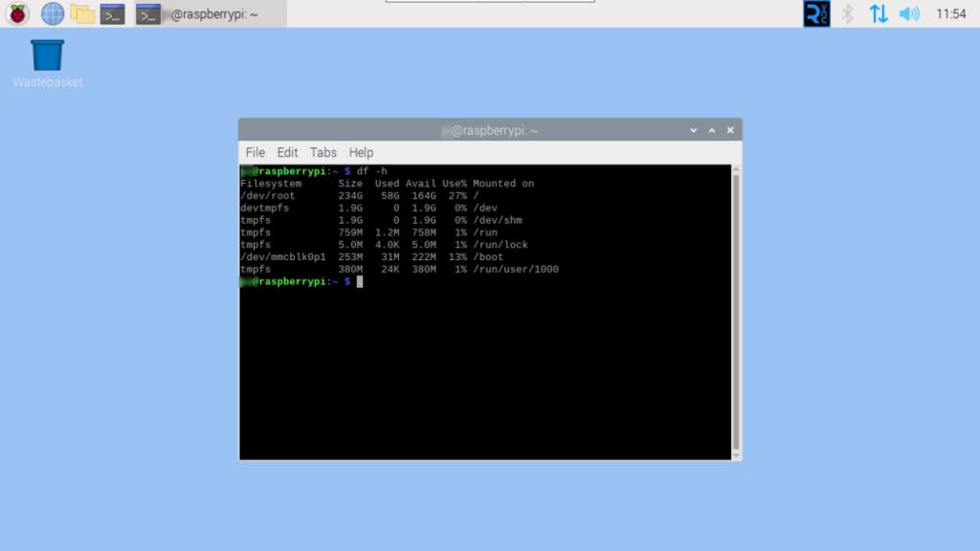This screenshot has height=551, width=980.
Task: Open the Bluetooth tray menu
Action: pos(847,13)
